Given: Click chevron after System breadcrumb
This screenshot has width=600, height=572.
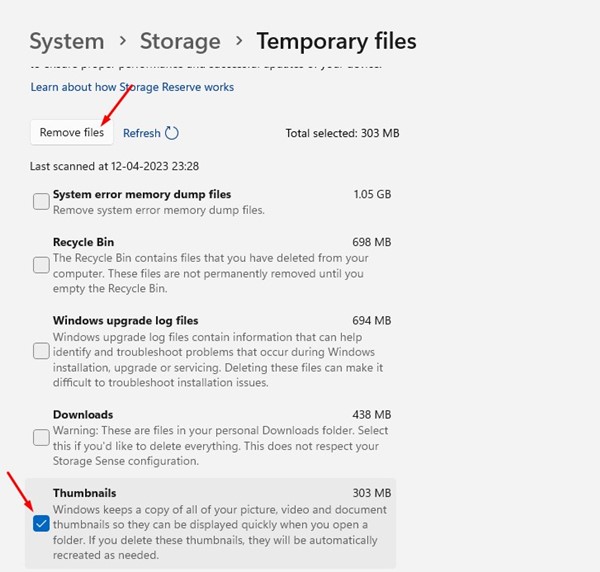Looking at the screenshot, I should pos(122,42).
